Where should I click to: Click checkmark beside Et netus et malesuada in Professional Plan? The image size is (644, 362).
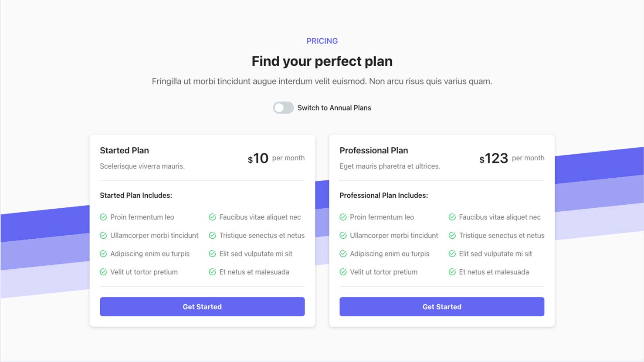tap(452, 272)
